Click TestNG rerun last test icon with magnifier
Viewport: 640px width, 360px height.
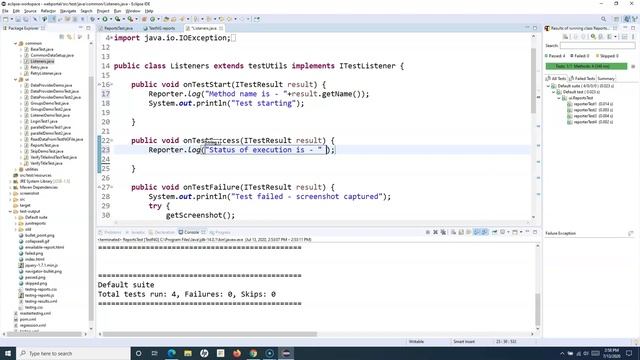tap(593, 37)
